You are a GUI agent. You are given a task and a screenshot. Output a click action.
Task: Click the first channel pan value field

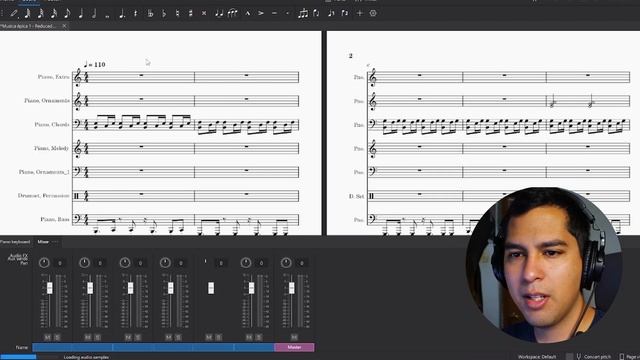pyautogui.click(x=60, y=263)
